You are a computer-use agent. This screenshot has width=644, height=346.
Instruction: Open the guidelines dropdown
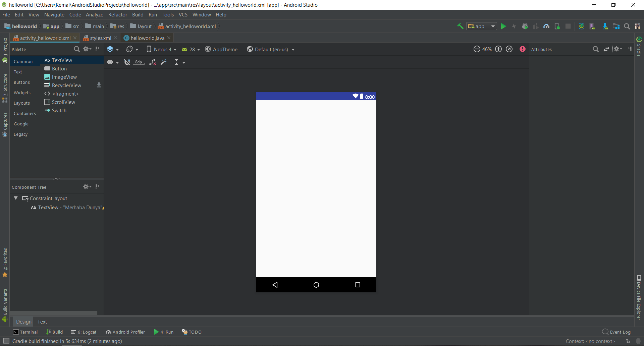point(179,62)
